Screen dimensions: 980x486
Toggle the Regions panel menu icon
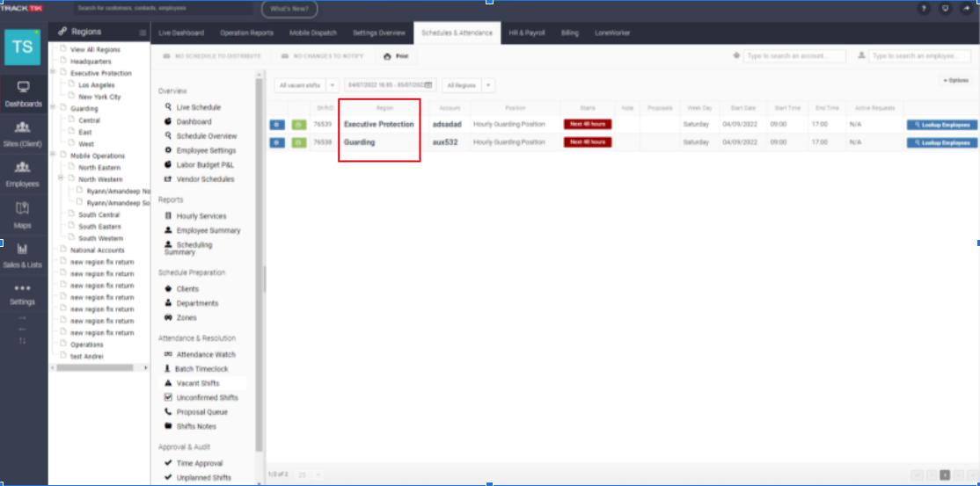pos(143,32)
